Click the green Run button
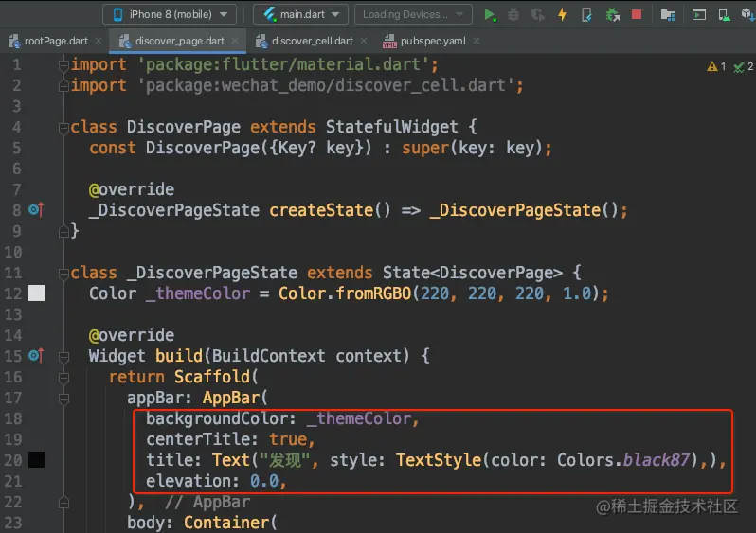This screenshot has width=756, height=533. (490, 14)
